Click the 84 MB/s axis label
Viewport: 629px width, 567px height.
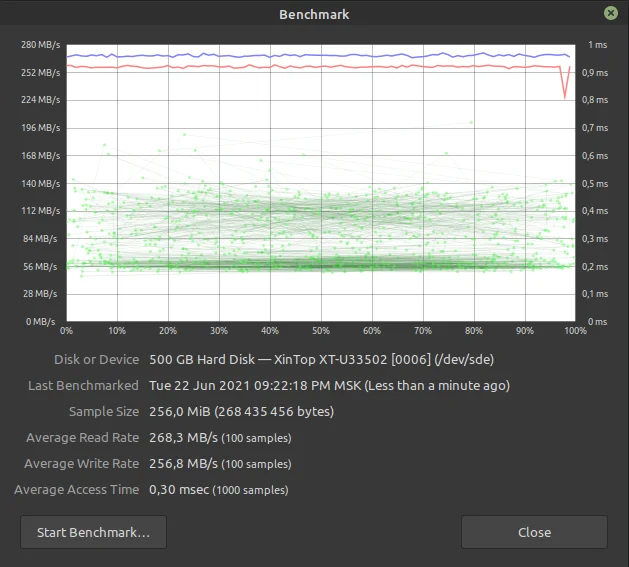tap(40, 239)
